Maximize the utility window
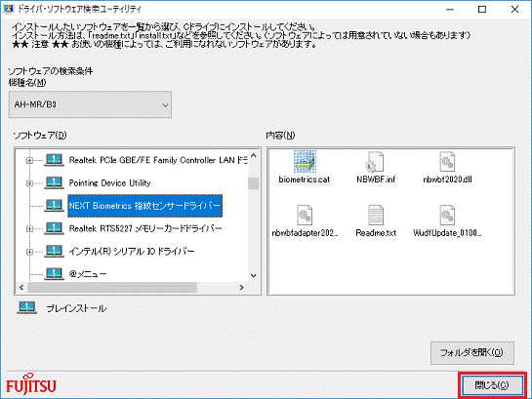This screenshot has width=532, height=399. coord(482,9)
